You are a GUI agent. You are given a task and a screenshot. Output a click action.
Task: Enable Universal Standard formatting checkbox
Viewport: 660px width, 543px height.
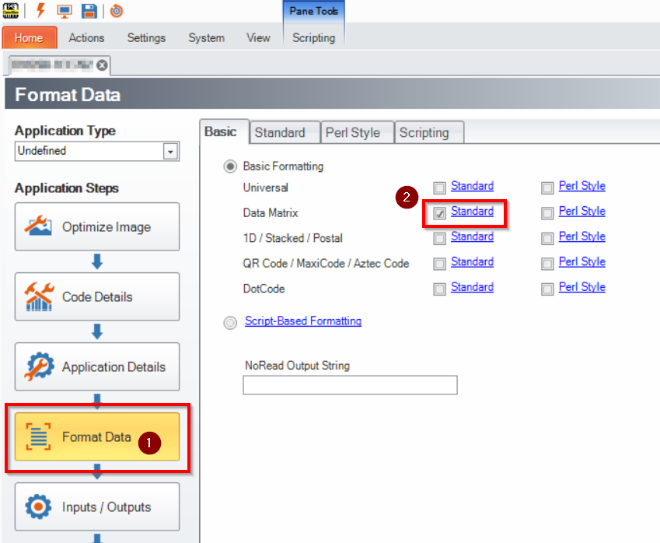click(x=440, y=187)
